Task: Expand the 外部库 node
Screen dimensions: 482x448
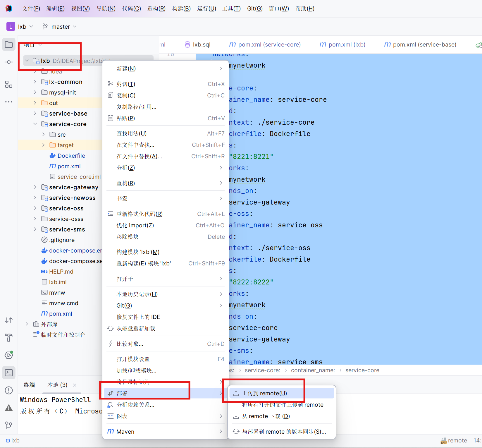Action: coord(27,324)
